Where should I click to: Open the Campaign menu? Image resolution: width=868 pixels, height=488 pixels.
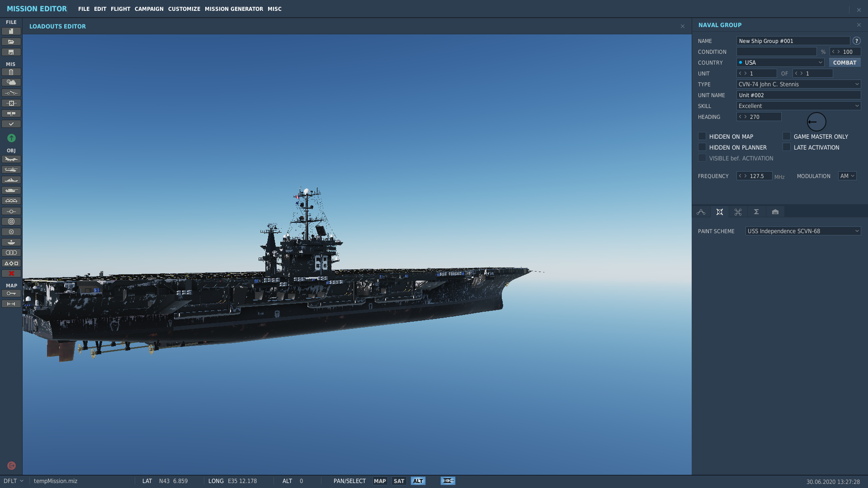coord(149,9)
